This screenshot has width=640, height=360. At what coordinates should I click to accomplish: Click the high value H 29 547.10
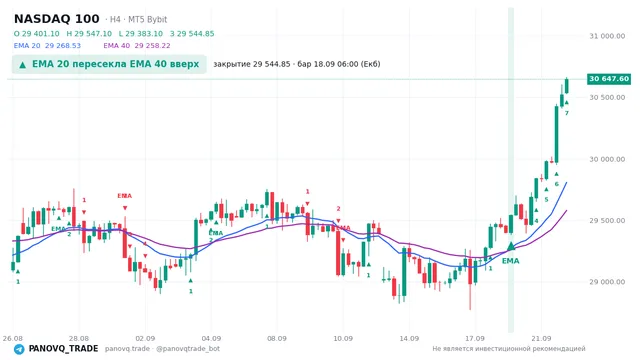(x=89, y=33)
